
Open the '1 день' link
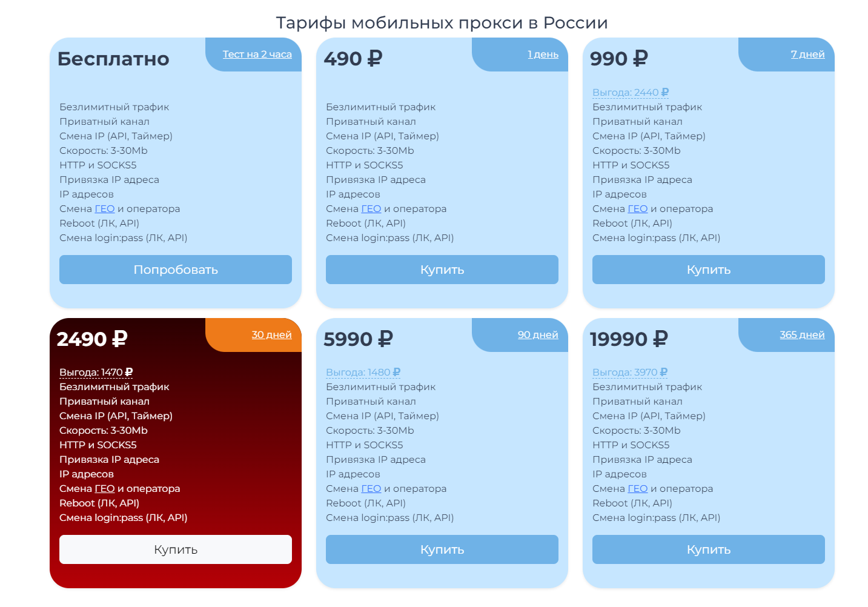click(543, 54)
